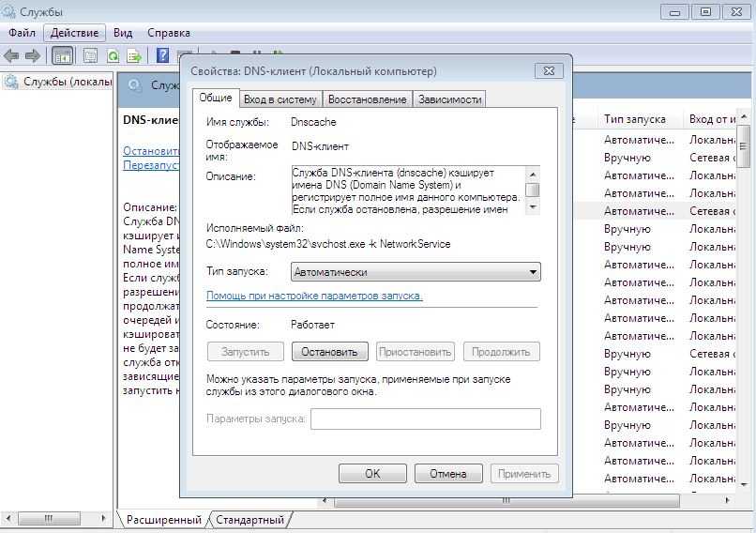Screen dimensions: 756x533
Task: Click OK in the properties dialog
Action: [x=372, y=474]
